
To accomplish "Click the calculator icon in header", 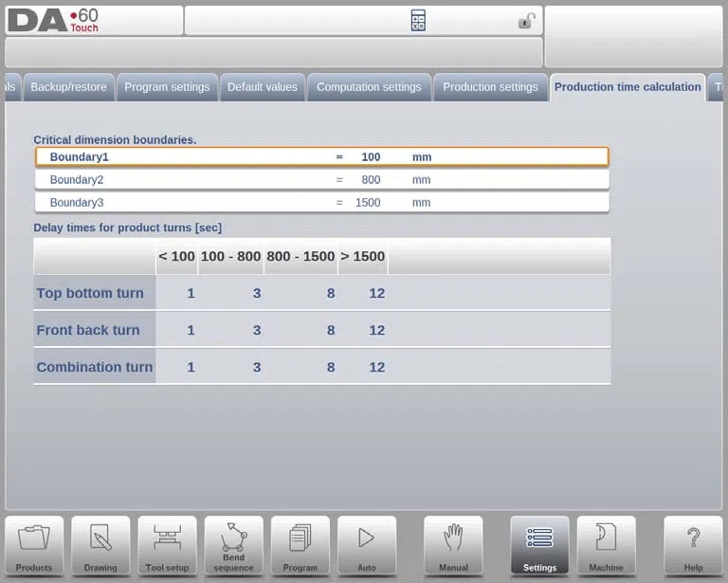I will 418,21.
